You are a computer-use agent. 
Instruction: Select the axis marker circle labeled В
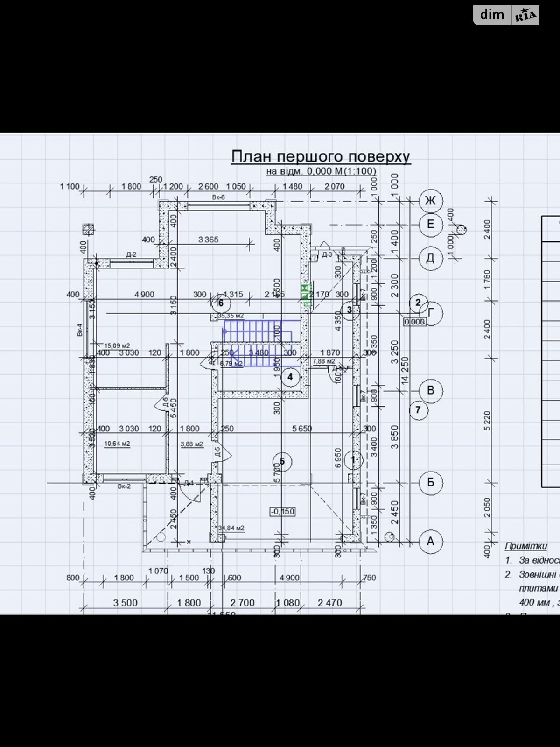coord(430,390)
